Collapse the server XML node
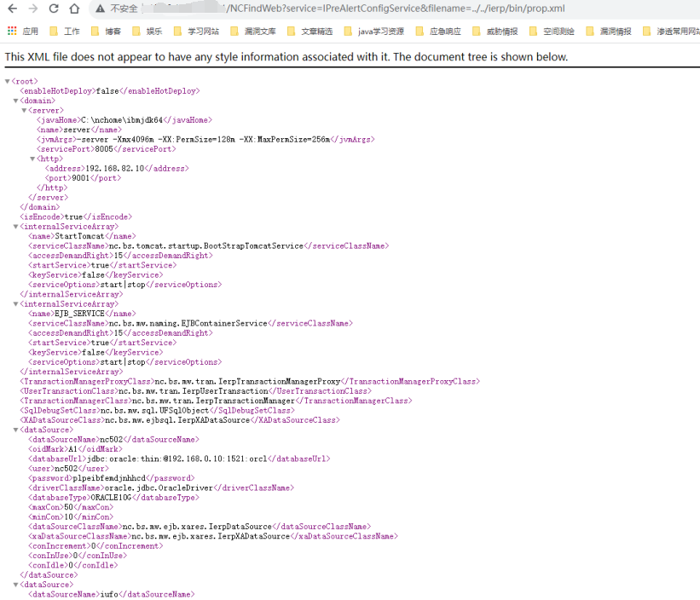Screen dimensions: 700x600 (x=23, y=110)
